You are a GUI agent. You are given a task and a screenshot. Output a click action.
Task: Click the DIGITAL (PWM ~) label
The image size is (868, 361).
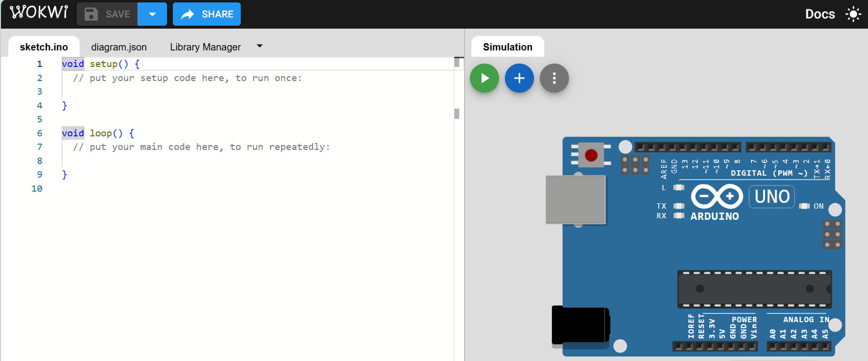pos(769,173)
